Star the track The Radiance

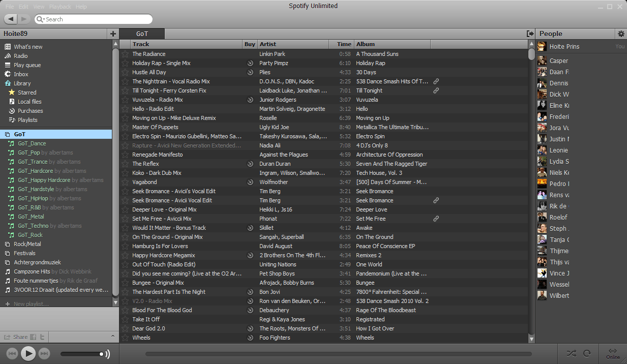pyautogui.click(x=125, y=54)
